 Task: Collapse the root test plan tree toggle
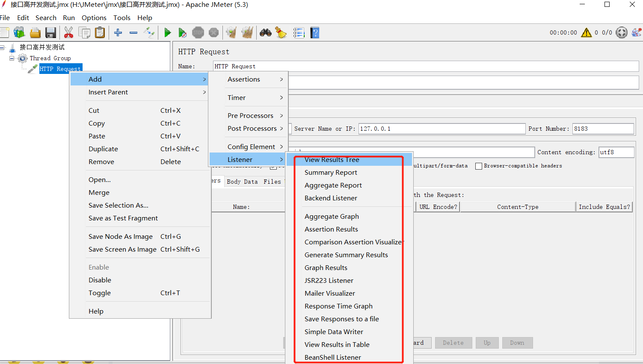2,47
